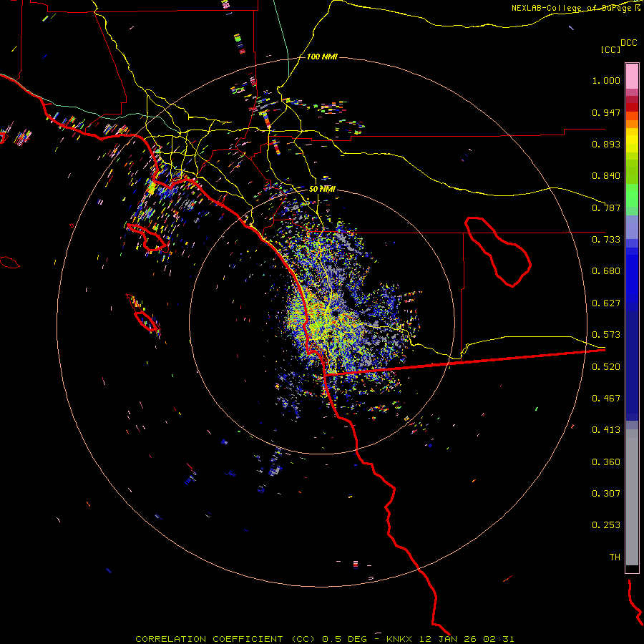Click the 0.680 scale value

(x=606, y=271)
